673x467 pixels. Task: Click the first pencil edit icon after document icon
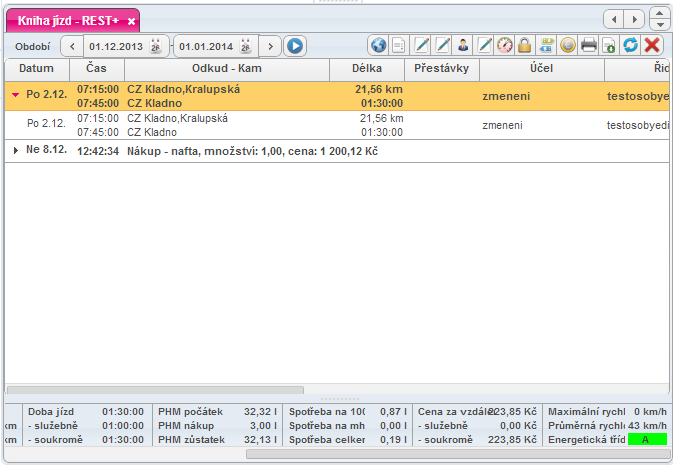click(x=422, y=45)
